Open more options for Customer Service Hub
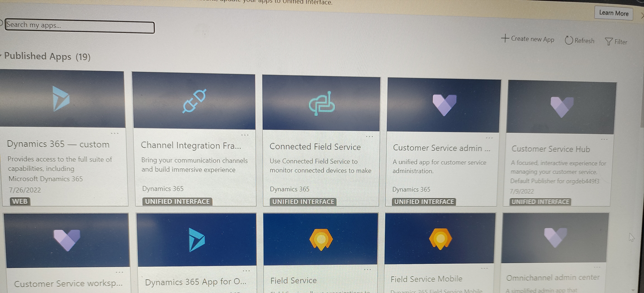The width and height of the screenshot is (644, 293). coord(604,139)
